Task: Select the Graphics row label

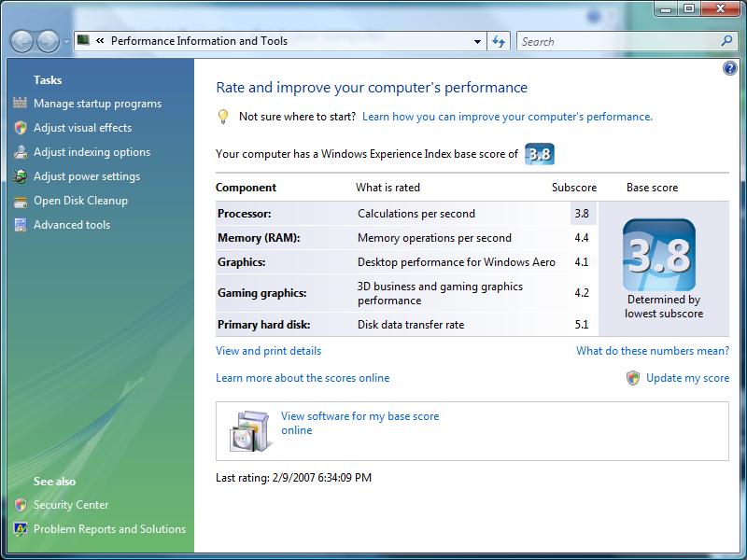Action: pos(242,262)
